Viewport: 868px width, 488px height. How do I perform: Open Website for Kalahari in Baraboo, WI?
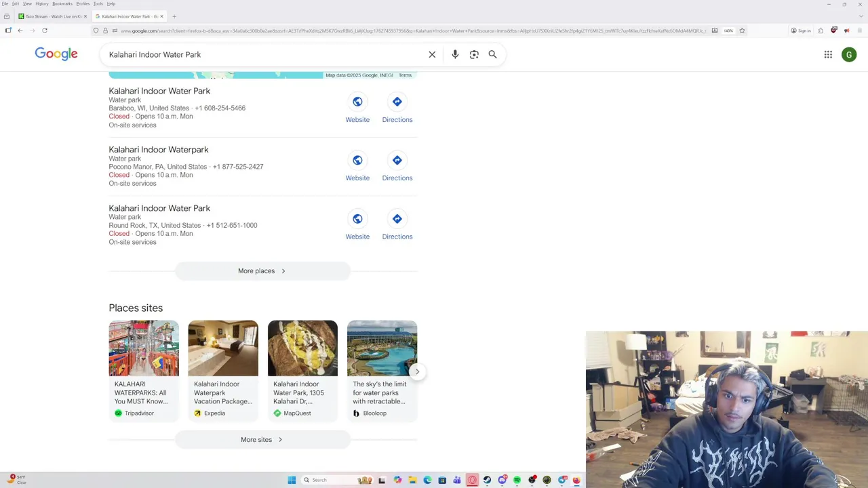coord(357,108)
